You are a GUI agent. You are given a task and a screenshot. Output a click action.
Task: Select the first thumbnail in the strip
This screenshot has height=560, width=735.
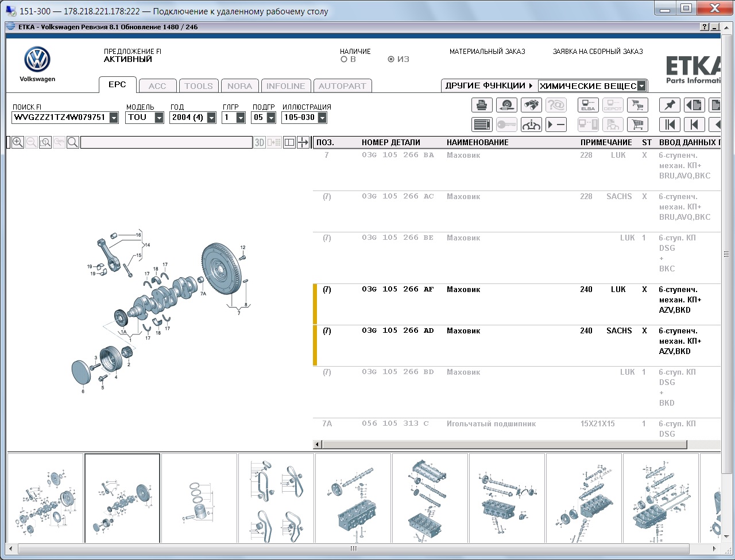(x=45, y=498)
